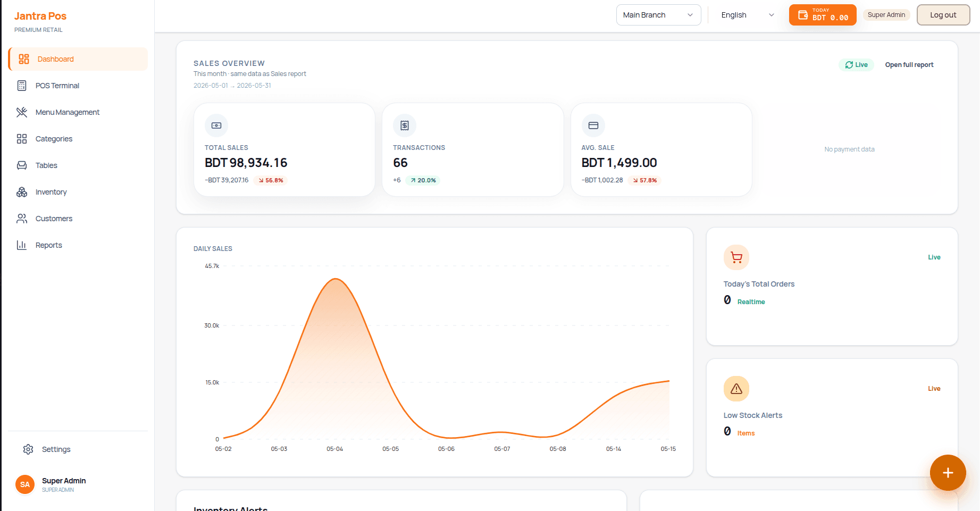Click the SA avatar circle

pyautogui.click(x=25, y=484)
